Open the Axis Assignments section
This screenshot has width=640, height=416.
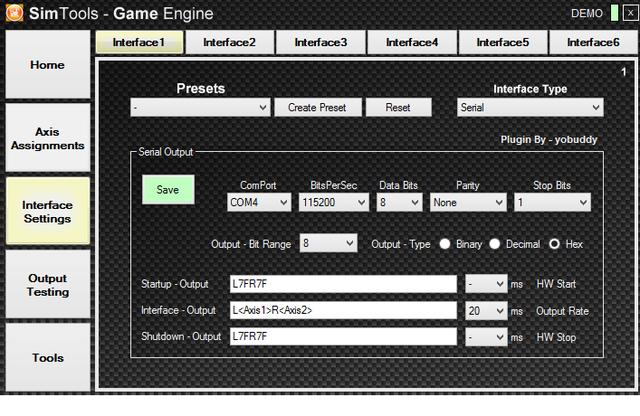[48, 138]
